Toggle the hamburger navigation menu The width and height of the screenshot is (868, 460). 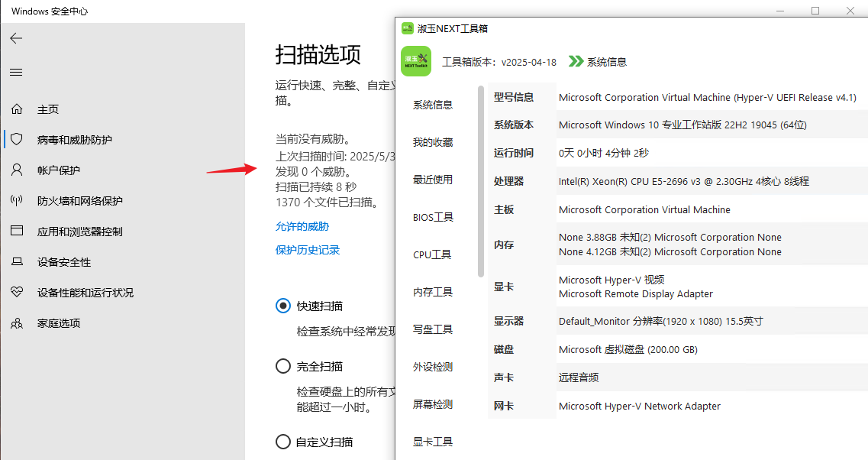[16, 73]
